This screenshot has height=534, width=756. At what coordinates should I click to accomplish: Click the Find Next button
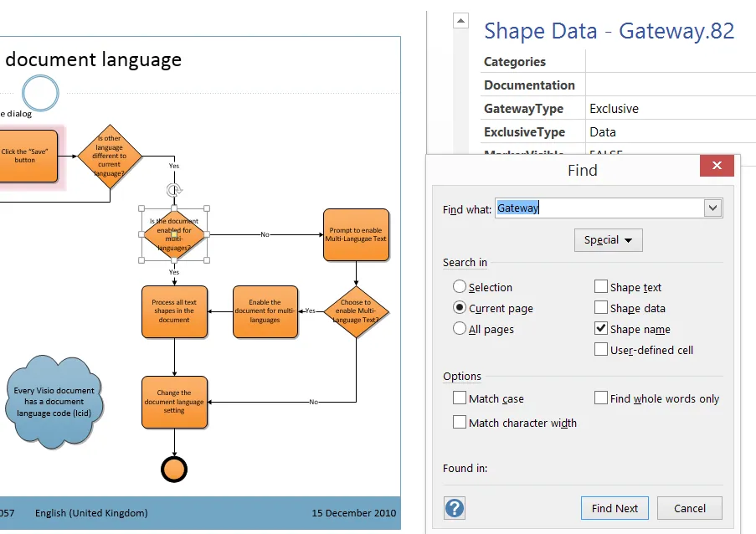[x=615, y=508]
